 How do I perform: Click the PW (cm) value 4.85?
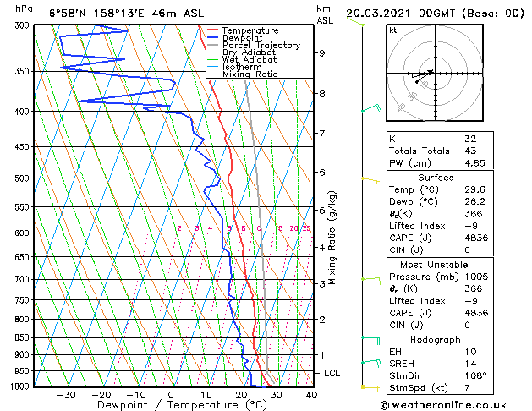(x=474, y=162)
